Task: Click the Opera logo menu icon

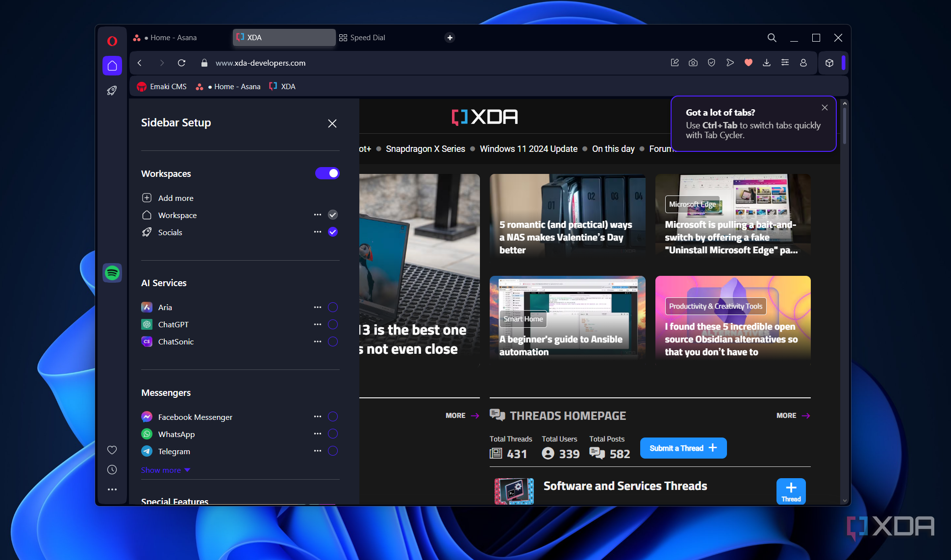Action: pos(112,41)
